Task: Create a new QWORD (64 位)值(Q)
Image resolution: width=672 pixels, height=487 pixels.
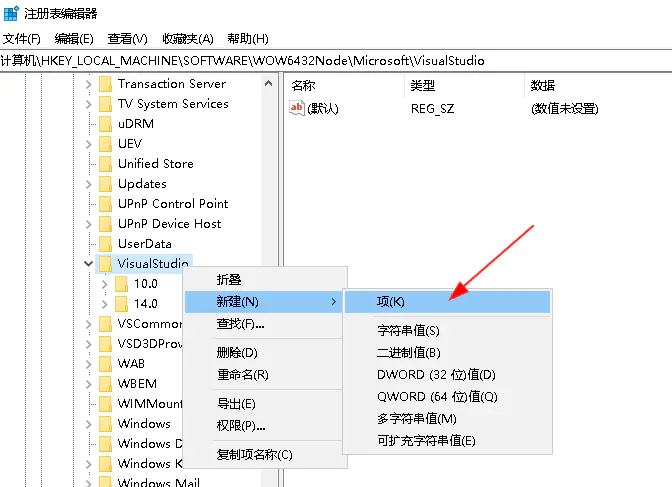Action: click(447, 397)
